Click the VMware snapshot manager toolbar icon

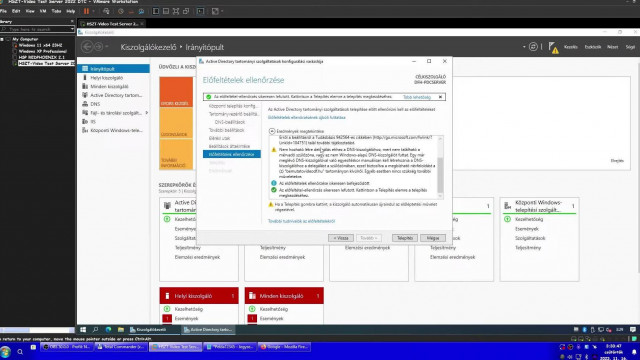pyautogui.click(x=141, y=11)
